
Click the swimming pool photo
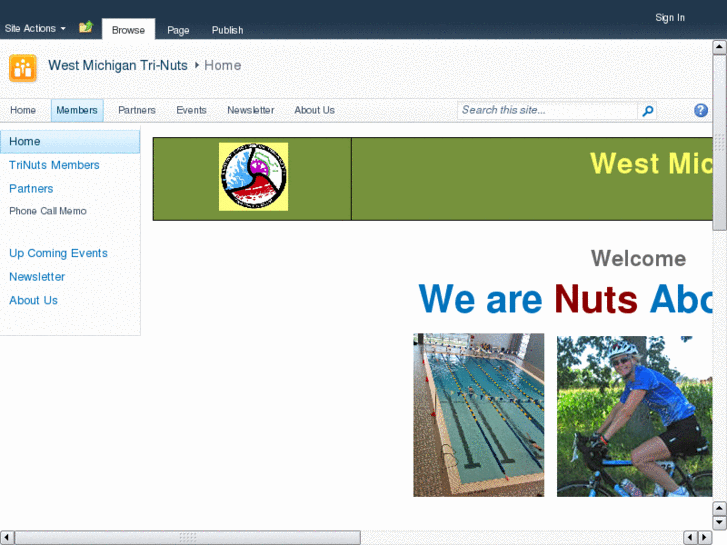point(478,415)
